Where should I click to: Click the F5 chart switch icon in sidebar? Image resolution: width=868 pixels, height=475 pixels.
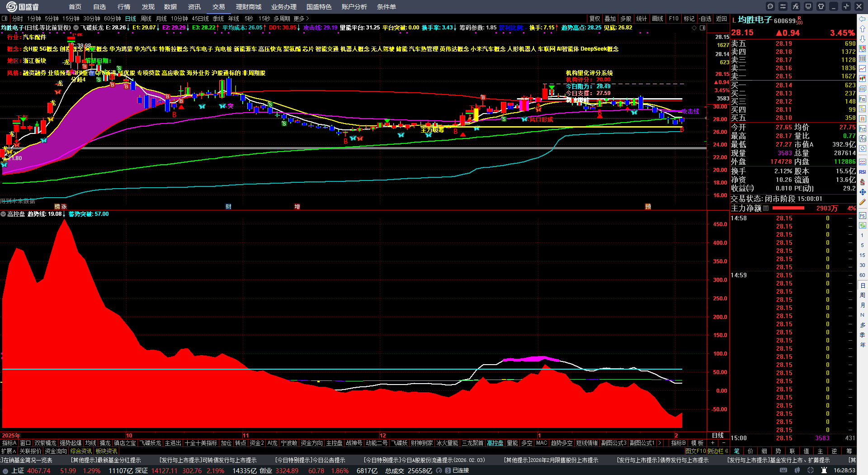click(x=863, y=216)
